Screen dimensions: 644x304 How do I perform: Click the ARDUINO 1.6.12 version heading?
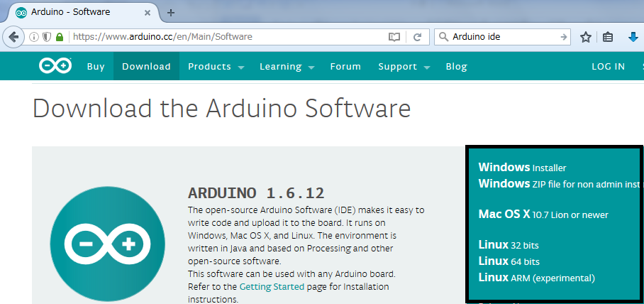pyautogui.click(x=256, y=192)
